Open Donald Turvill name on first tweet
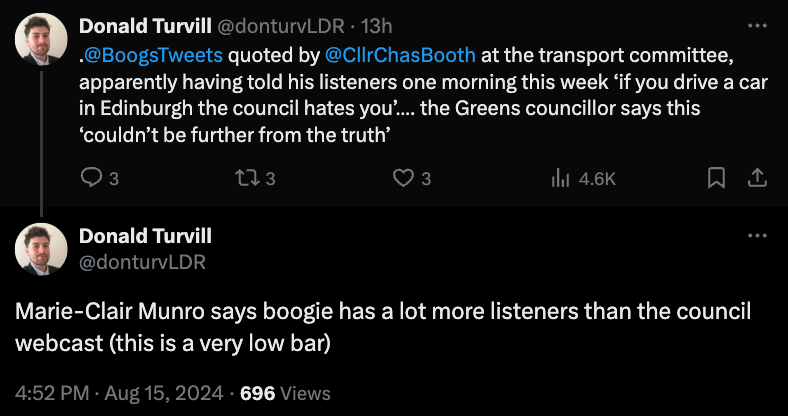The image size is (788, 416). coord(144,25)
